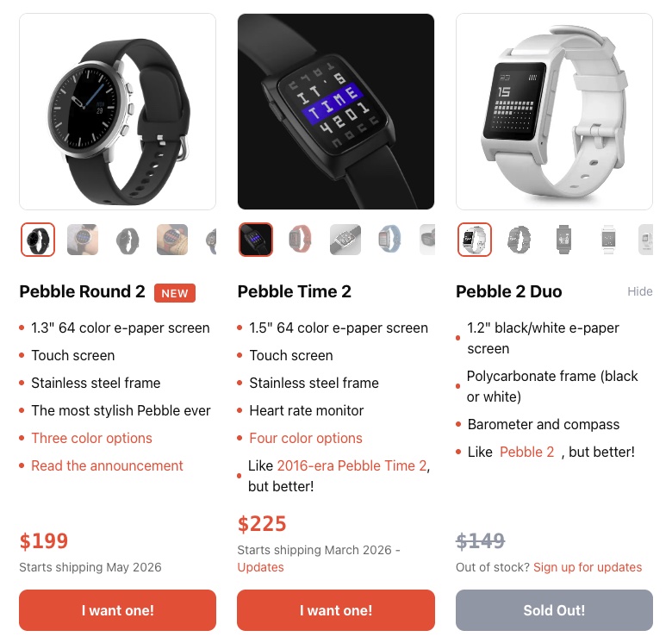Sign up for updates link

click(x=588, y=567)
